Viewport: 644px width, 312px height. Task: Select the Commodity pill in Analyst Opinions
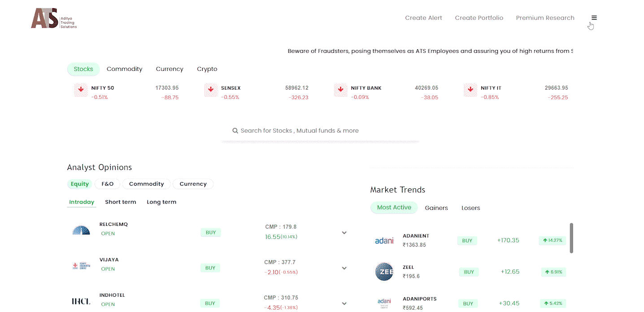pos(147,184)
